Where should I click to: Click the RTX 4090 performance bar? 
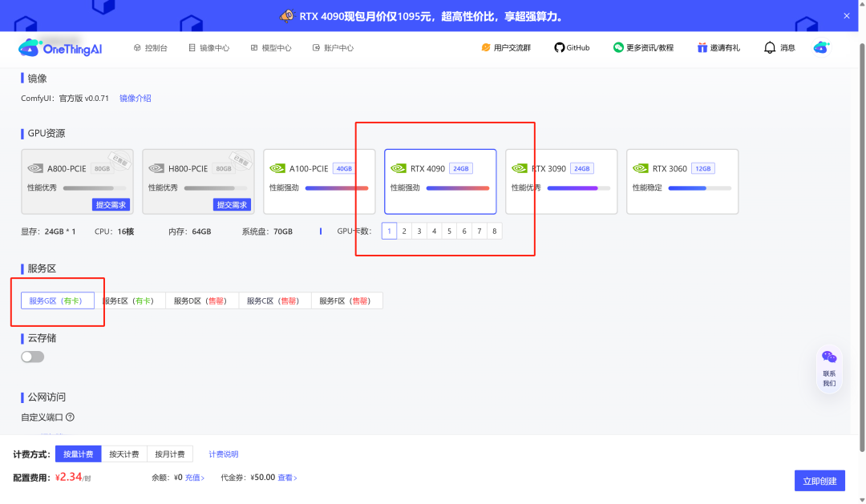click(x=458, y=188)
